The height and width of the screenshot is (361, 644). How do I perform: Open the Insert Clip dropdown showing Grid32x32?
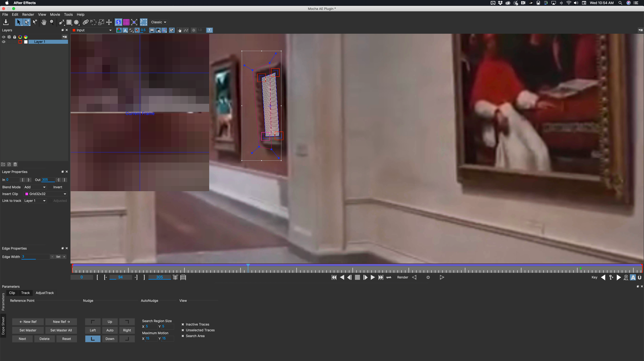(45, 194)
